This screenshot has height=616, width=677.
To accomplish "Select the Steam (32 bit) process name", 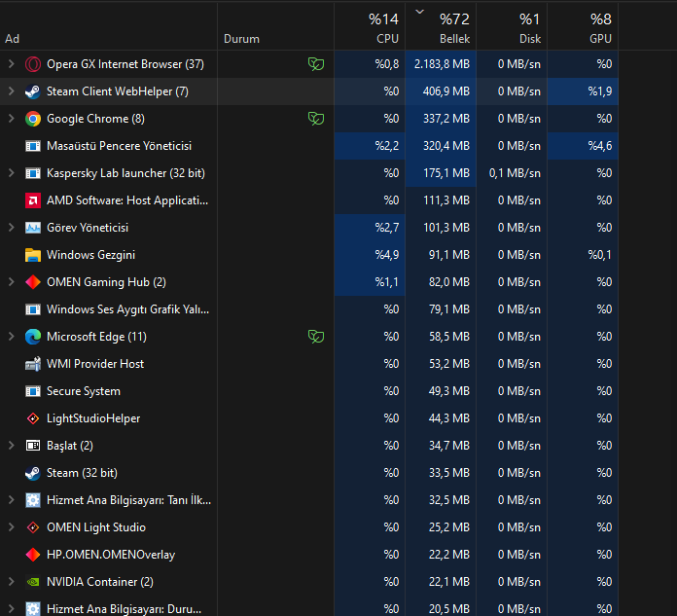I will click(x=82, y=473).
